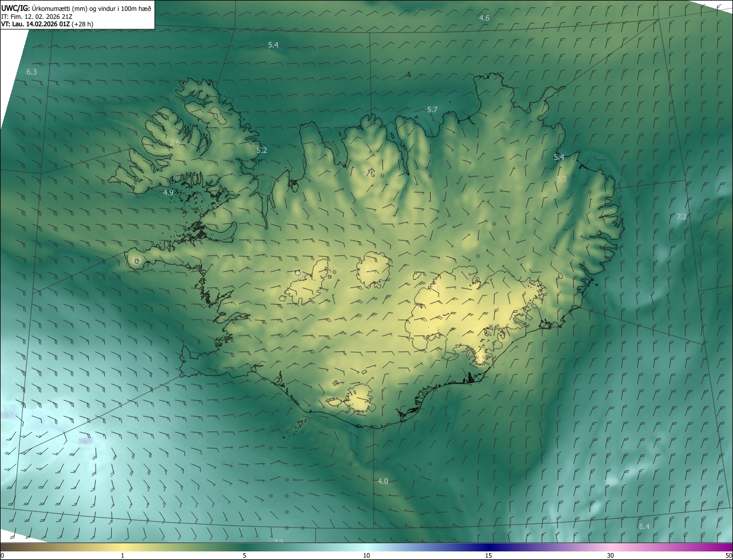Click the colour scale tick label 5
This screenshot has height=560, width=733.
tap(245, 555)
